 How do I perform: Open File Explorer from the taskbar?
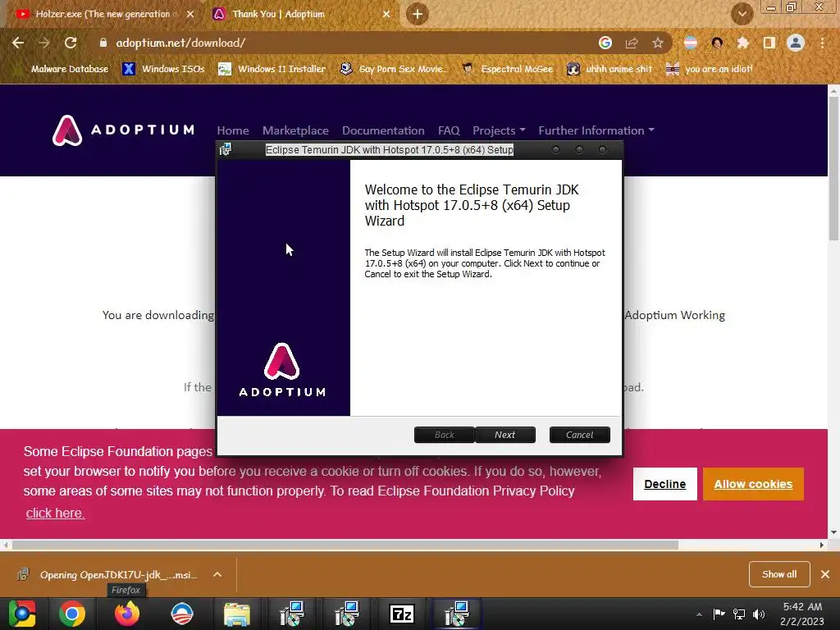click(237, 614)
